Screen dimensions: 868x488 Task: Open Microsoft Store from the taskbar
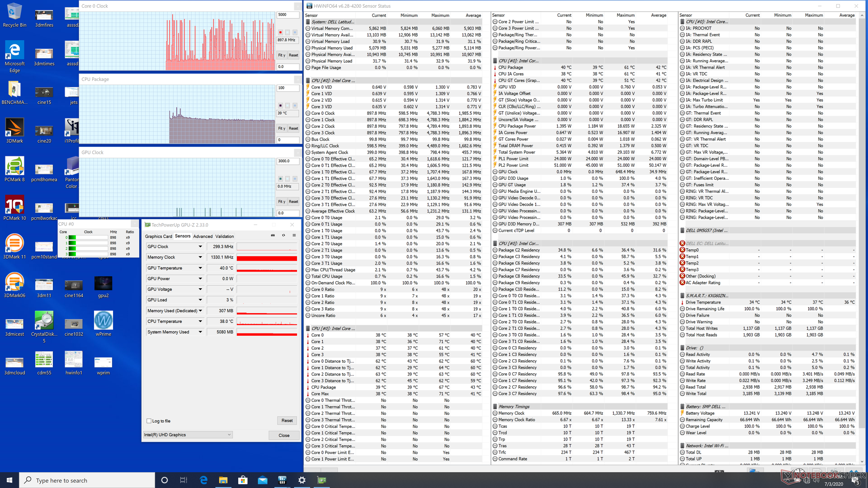[243, 480]
